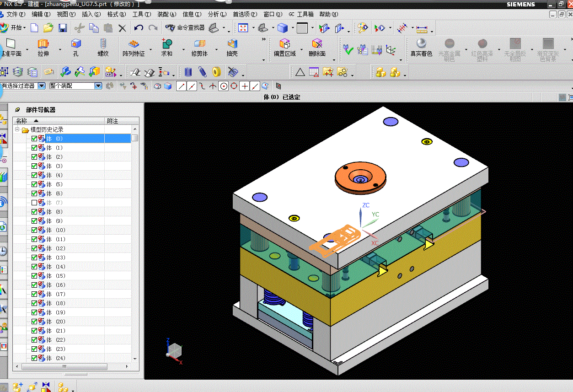
Task: Select the 偏置区域 offset region tool
Action: coord(285,48)
